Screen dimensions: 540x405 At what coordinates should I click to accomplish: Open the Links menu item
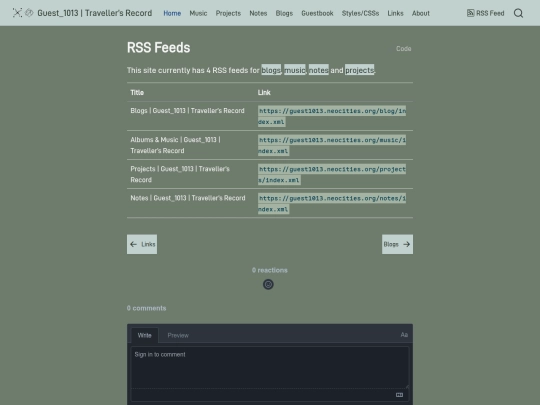(395, 13)
